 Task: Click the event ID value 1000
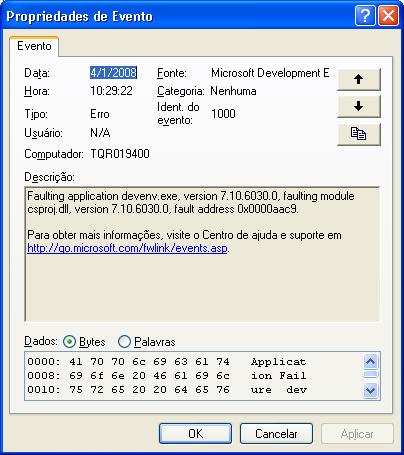[x=223, y=114]
